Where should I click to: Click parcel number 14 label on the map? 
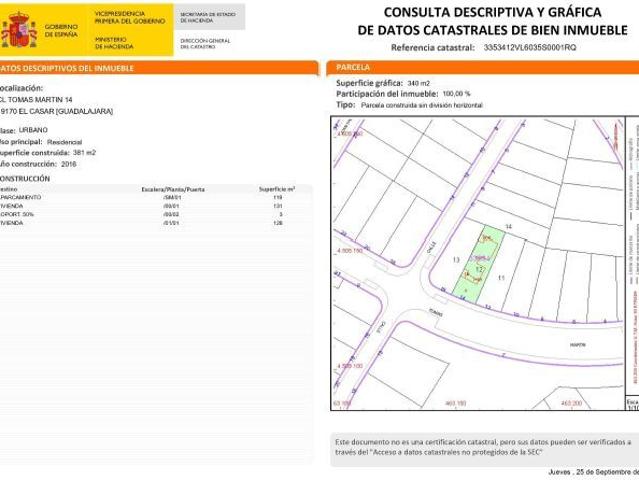(508, 227)
